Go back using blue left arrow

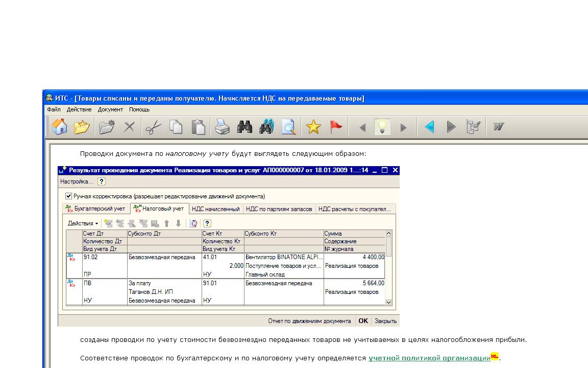(x=429, y=127)
